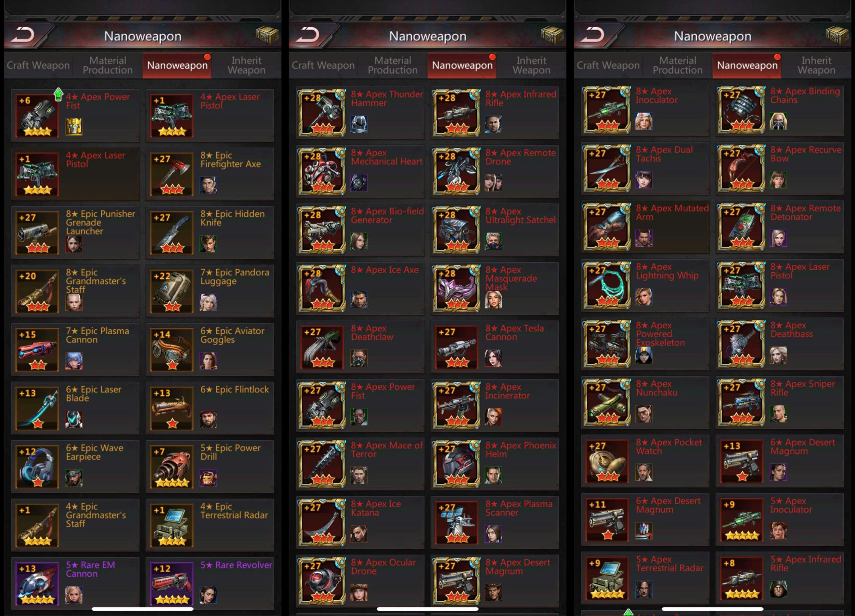Select the 8★ Apex Thunder Hammer weapon icon
The image size is (855, 616).
(322, 113)
